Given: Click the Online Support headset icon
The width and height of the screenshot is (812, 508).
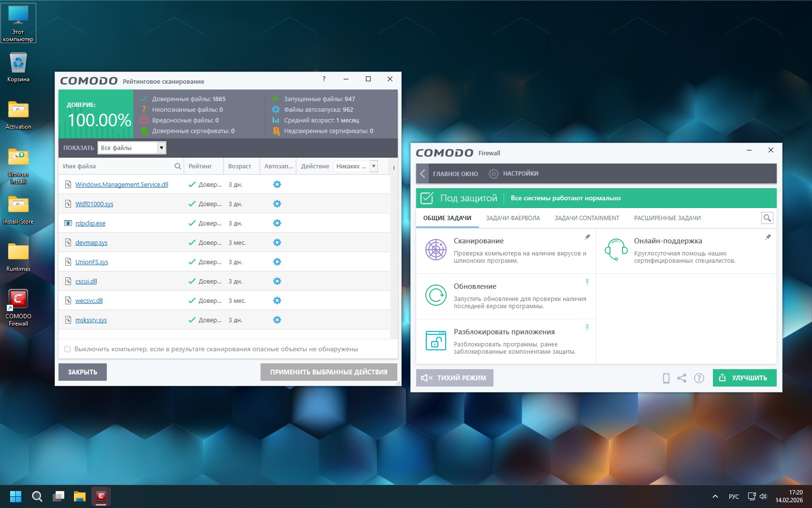Looking at the screenshot, I should pos(616,250).
